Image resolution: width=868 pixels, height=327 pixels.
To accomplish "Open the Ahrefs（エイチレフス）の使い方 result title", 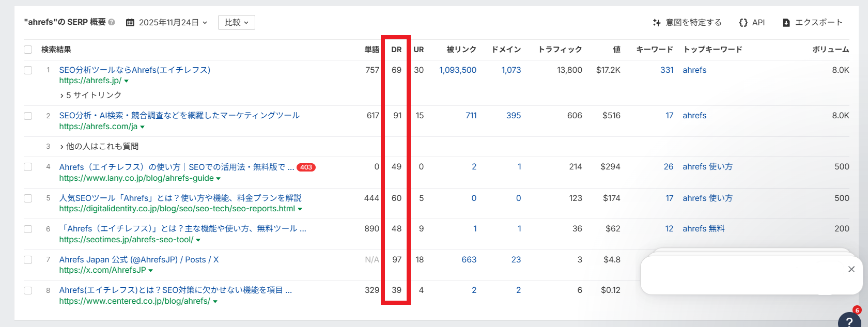I will [177, 167].
